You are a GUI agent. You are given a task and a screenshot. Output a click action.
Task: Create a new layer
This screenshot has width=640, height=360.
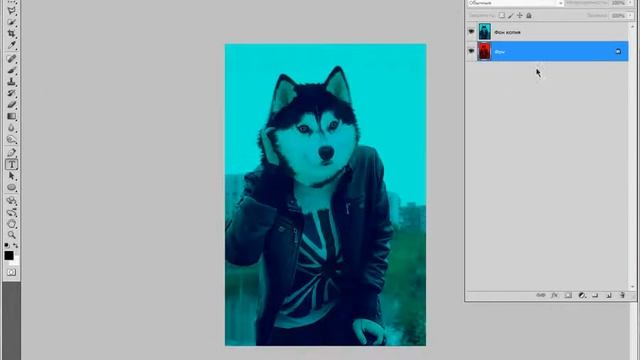pos(609,295)
